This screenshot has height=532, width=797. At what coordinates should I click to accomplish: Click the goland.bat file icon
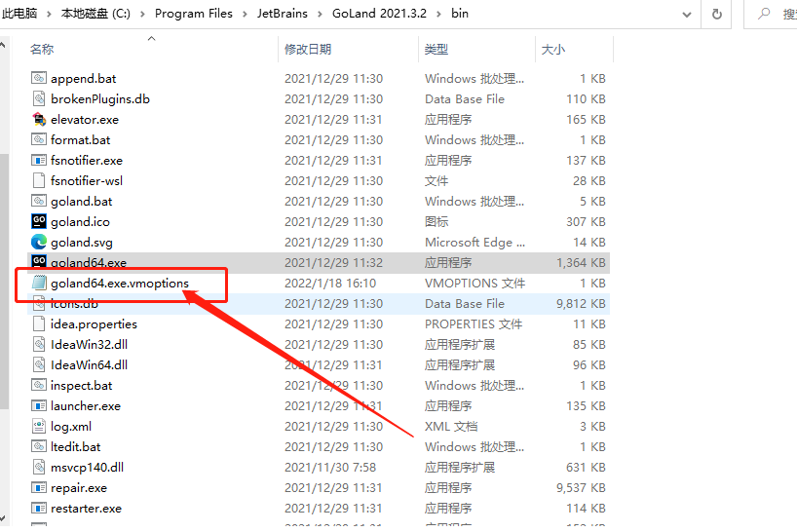(39, 201)
